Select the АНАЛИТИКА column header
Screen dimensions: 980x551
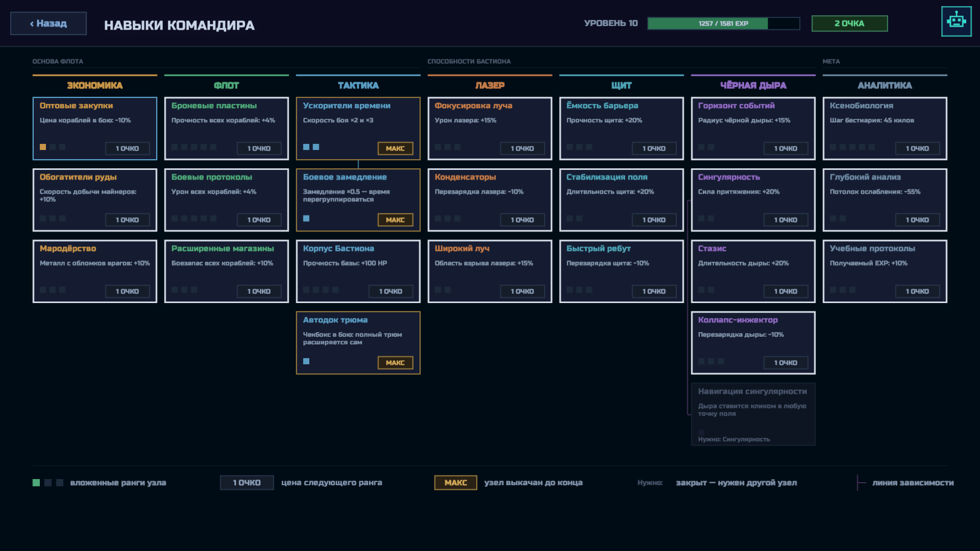[x=885, y=85]
